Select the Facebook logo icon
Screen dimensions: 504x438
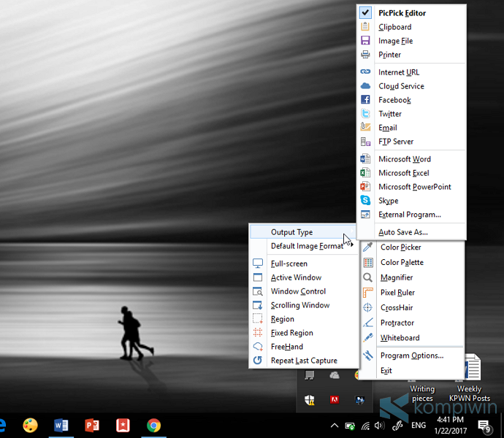pos(365,99)
